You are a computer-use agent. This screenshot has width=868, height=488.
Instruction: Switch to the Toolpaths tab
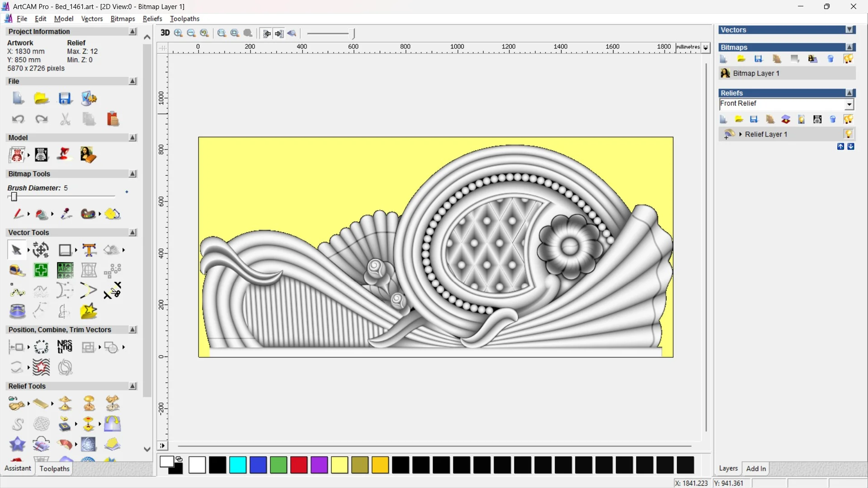click(54, 469)
